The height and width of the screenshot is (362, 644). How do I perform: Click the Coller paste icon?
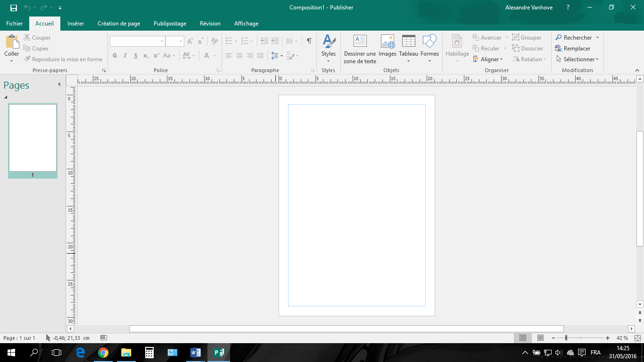coord(12,41)
